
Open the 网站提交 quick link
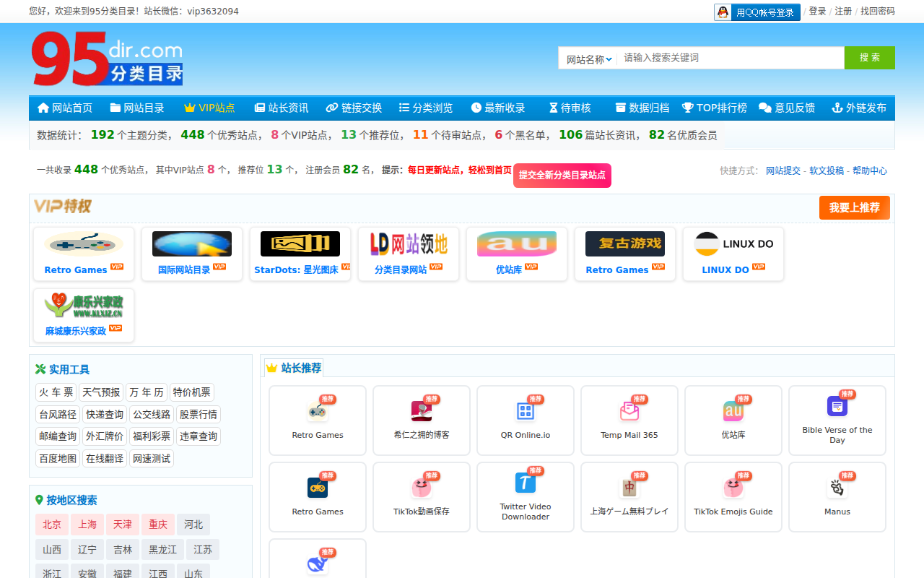click(783, 171)
